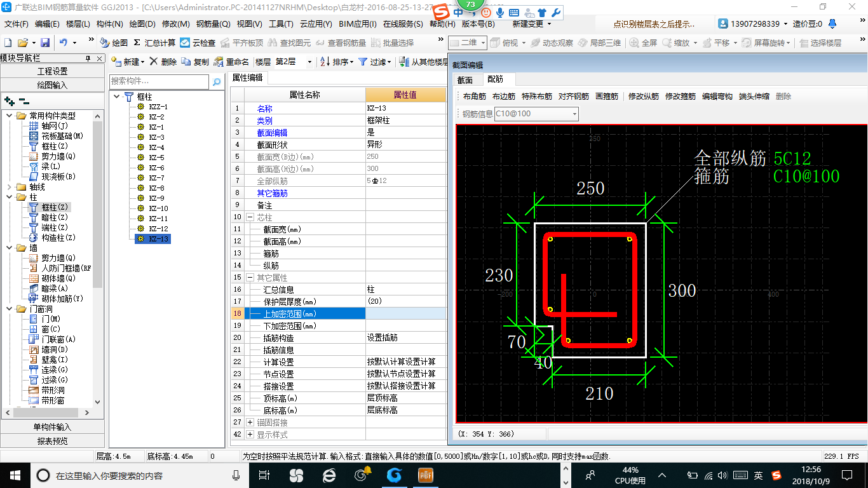This screenshot has height=488, width=868.
Task: Click 修改纵筋 tool
Action: (644, 97)
